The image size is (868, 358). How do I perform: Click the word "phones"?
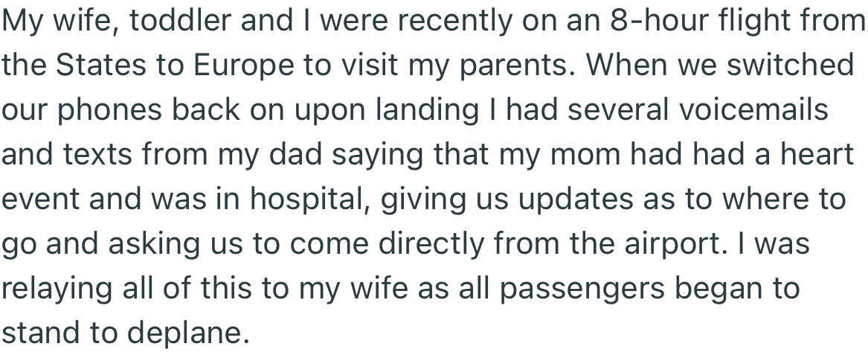pyautogui.click(x=106, y=111)
